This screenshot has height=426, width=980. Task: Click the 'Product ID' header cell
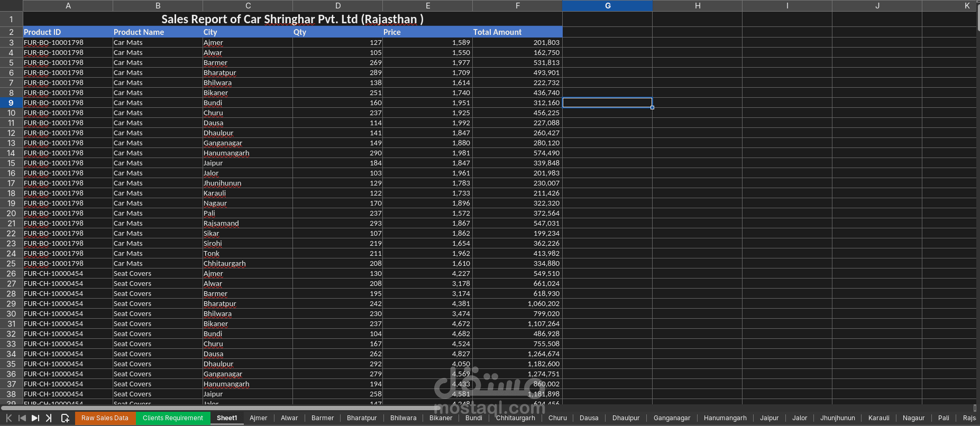68,32
